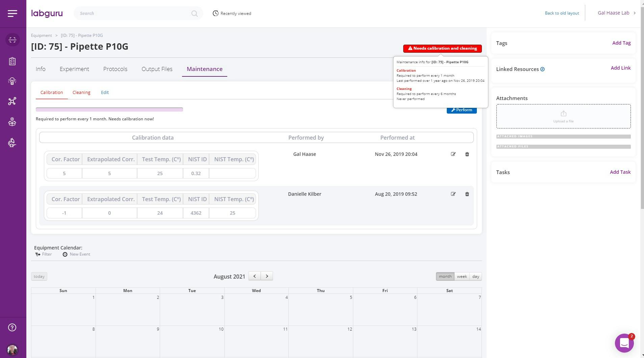Open the storage box icon in sidebar
Screen dimensions: 644x358
click(x=12, y=122)
